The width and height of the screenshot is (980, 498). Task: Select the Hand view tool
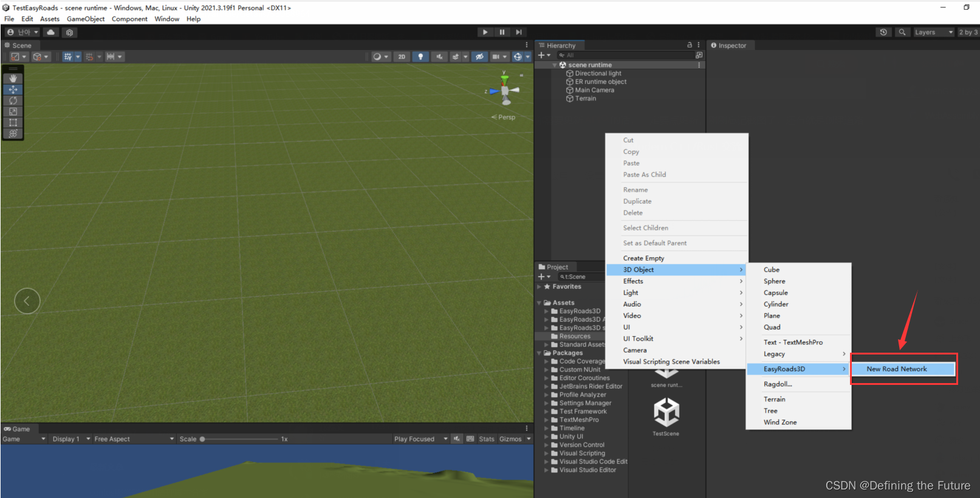click(13, 78)
